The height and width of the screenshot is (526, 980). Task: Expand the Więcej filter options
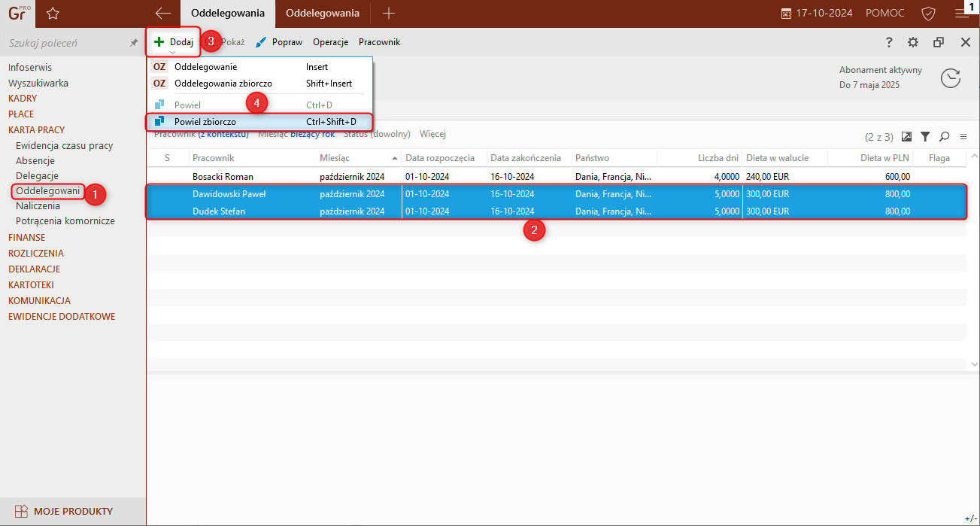(433, 134)
